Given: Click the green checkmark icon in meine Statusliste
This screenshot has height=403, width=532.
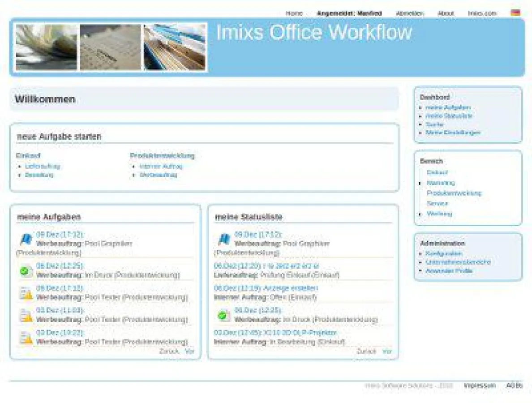Looking at the screenshot, I should pos(223,315).
